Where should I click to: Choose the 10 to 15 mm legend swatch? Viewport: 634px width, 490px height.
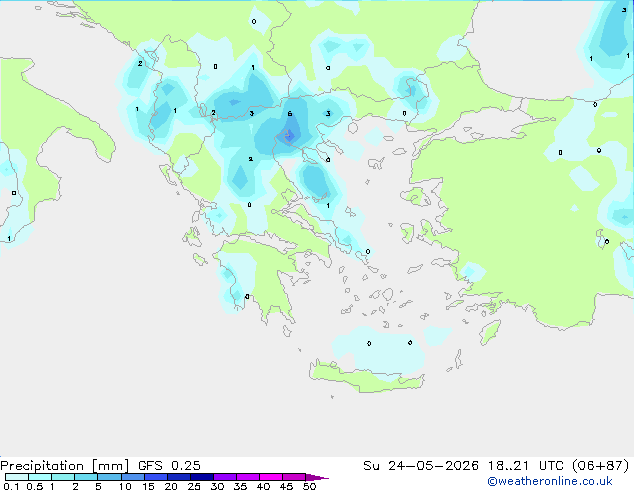click(132, 477)
